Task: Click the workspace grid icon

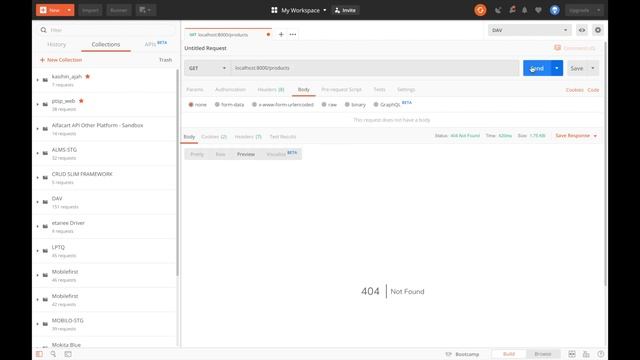Action: (x=274, y=10)
